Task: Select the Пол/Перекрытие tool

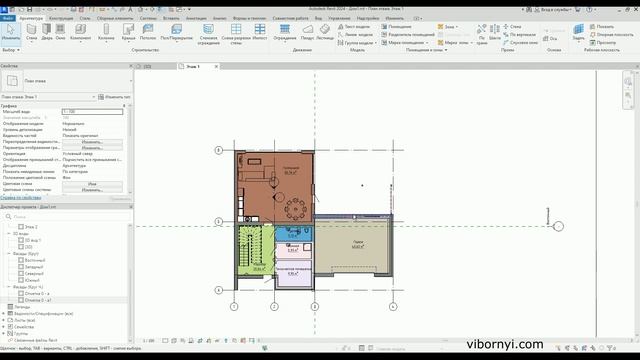Action: (176, 32)
